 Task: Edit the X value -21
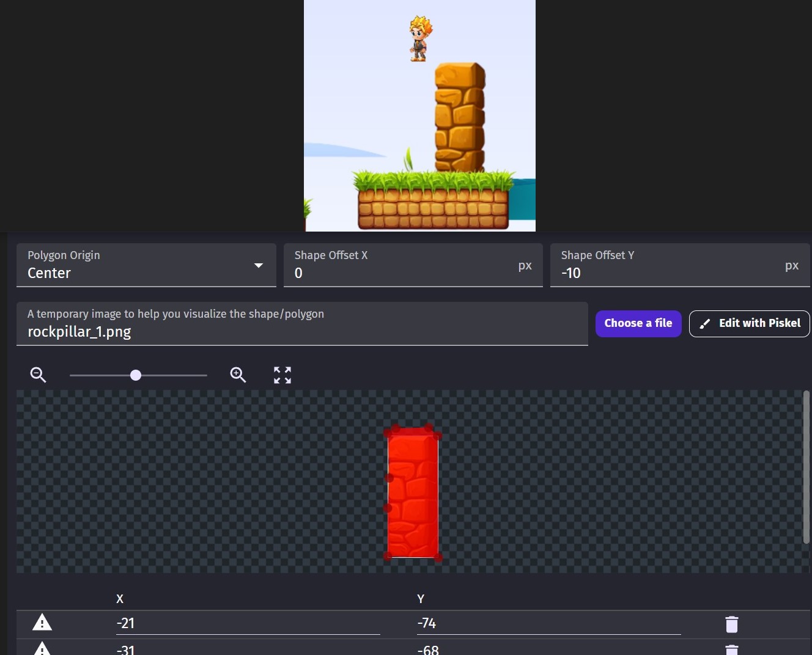(x=248, y=623)
